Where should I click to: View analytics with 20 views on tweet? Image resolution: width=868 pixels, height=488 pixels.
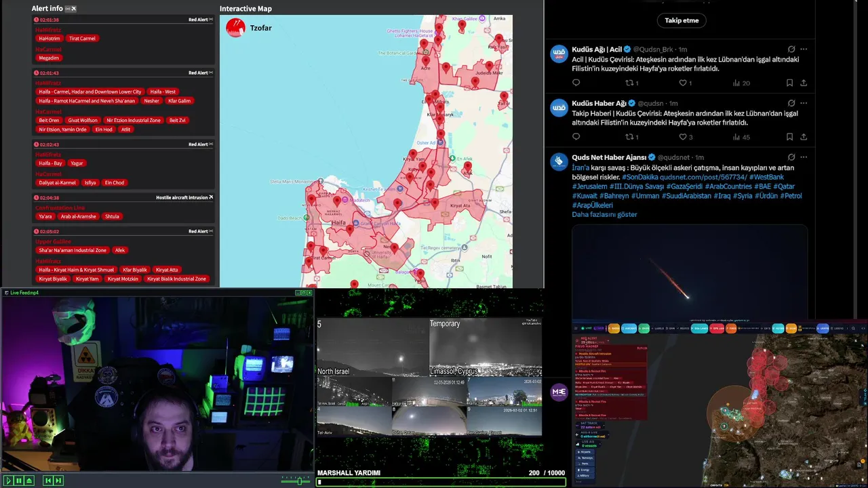pyautogui.click(x=741, y=83)
